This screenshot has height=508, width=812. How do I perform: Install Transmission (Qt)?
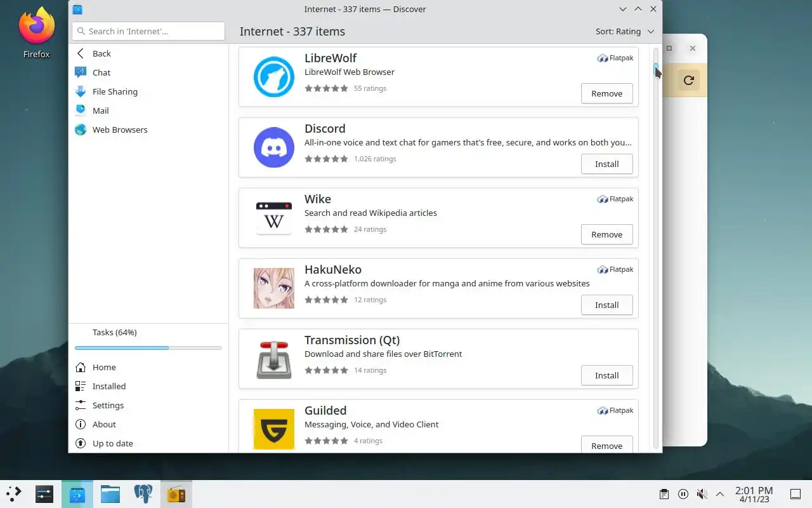click(607, 375)
